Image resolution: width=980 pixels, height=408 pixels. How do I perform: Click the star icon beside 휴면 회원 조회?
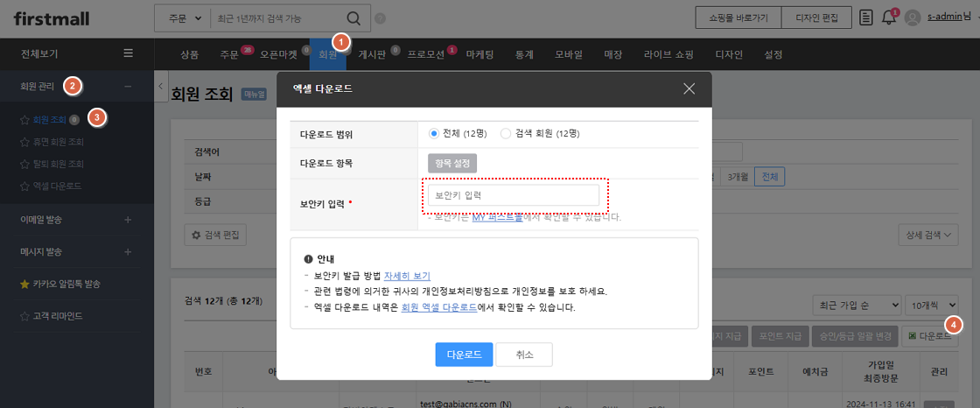click(24, 142)
